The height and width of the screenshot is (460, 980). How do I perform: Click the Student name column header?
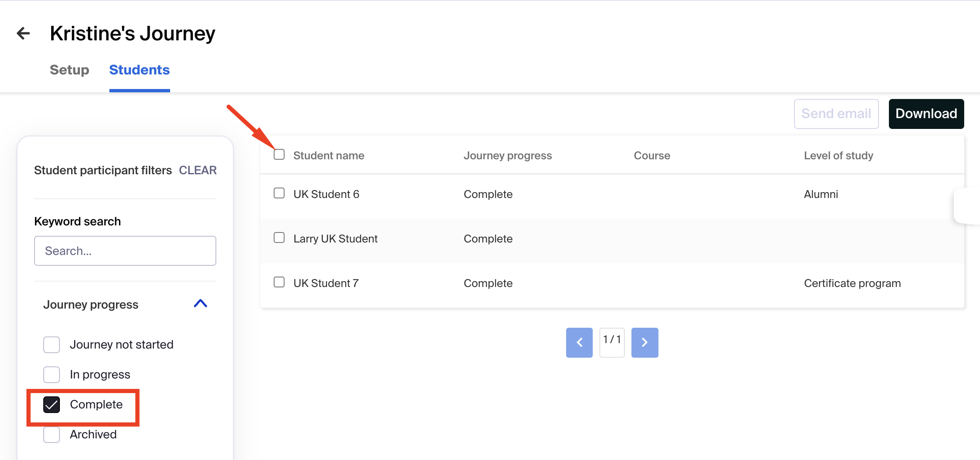click(329, 156)
